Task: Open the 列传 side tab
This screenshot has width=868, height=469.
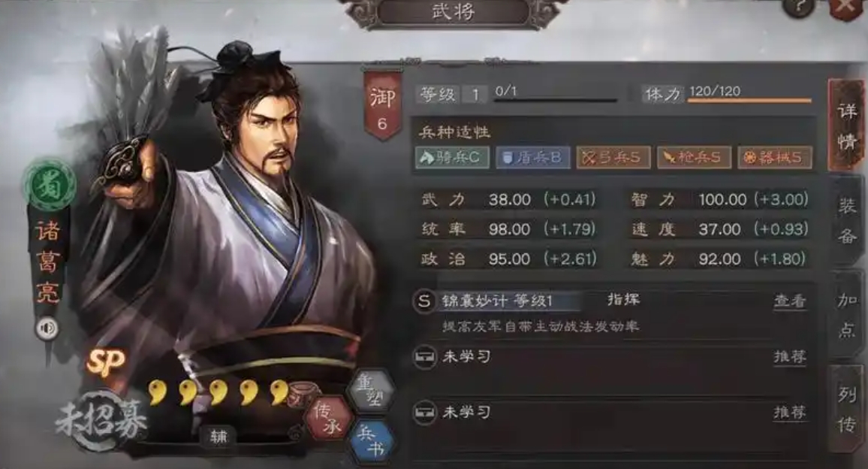Action: 846,409
